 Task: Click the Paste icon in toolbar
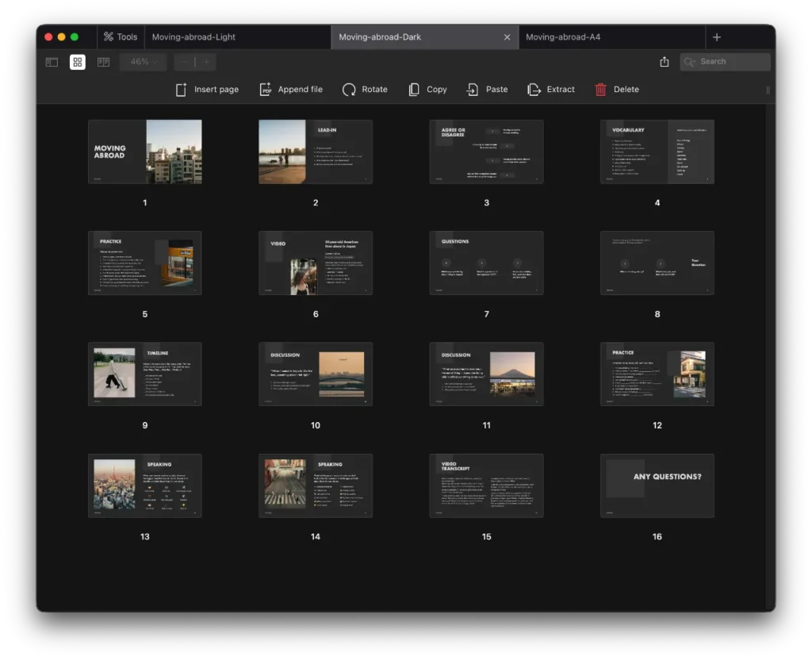click(x=473, y=90)
